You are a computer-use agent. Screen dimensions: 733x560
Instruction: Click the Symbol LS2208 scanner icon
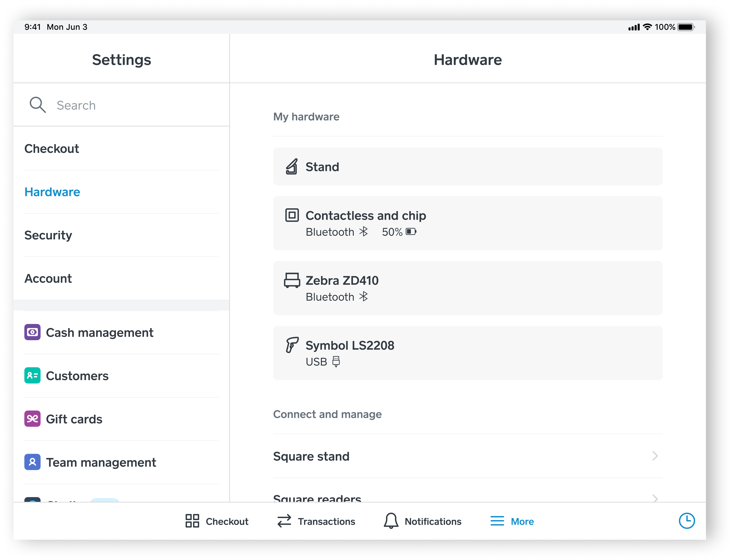point(292,345)
